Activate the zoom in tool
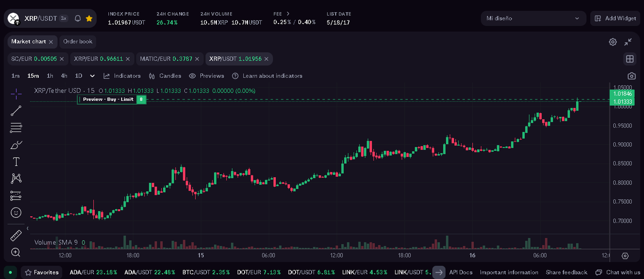The image size is (644, 279). point(16,252)
